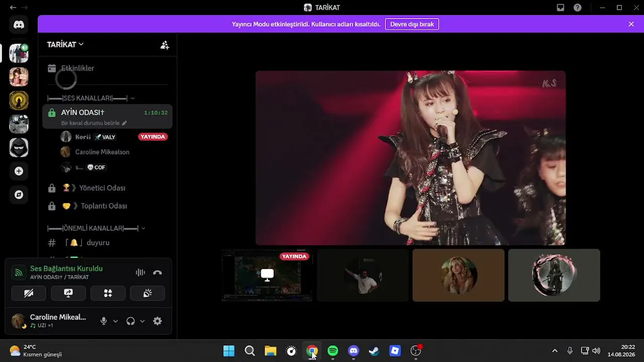Toggle system microphone icon in tray
This screenshot has width=644, height=362.
pyautogui.click(x=570, y=351)
